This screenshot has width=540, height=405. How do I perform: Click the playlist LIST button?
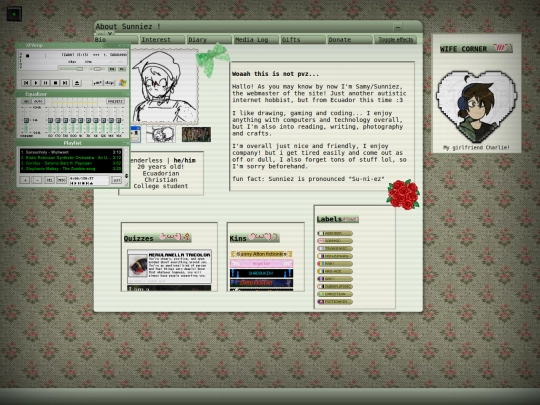click(117, 180)
